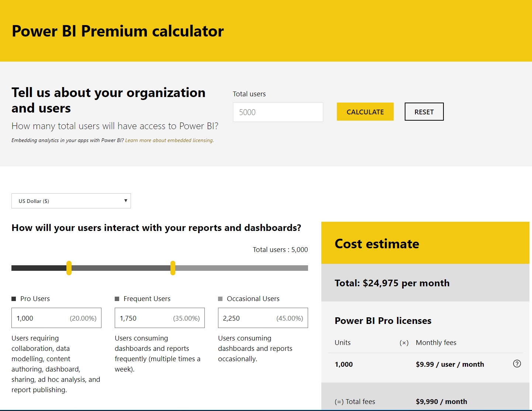Click the Units column label

pos(342,342)
